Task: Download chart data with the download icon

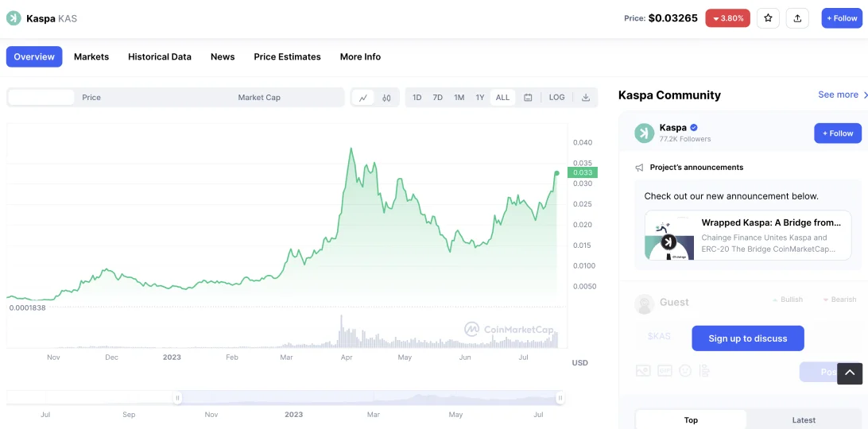Action: point(586,98)
